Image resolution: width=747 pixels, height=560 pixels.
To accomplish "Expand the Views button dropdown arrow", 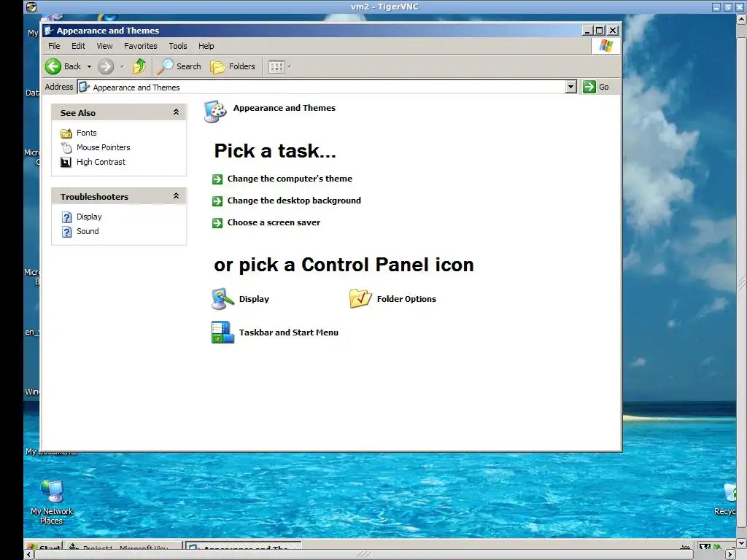I will pos(289,66).
